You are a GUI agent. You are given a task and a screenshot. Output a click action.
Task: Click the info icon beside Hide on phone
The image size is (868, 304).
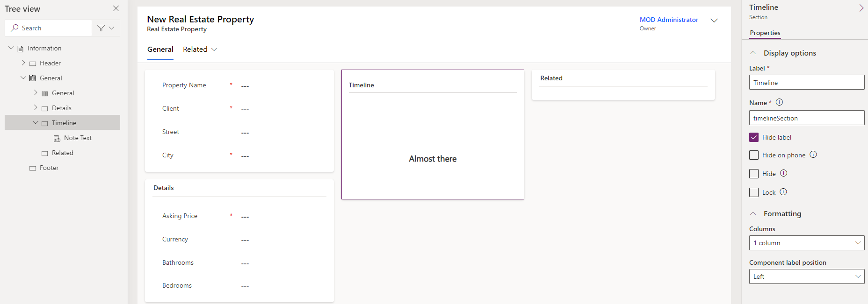click(813, 155)
